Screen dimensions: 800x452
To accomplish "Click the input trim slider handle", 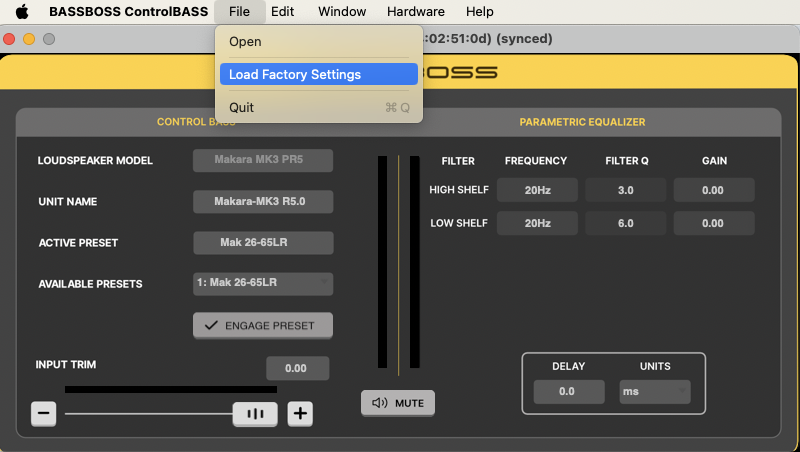I will click(255, 413).
